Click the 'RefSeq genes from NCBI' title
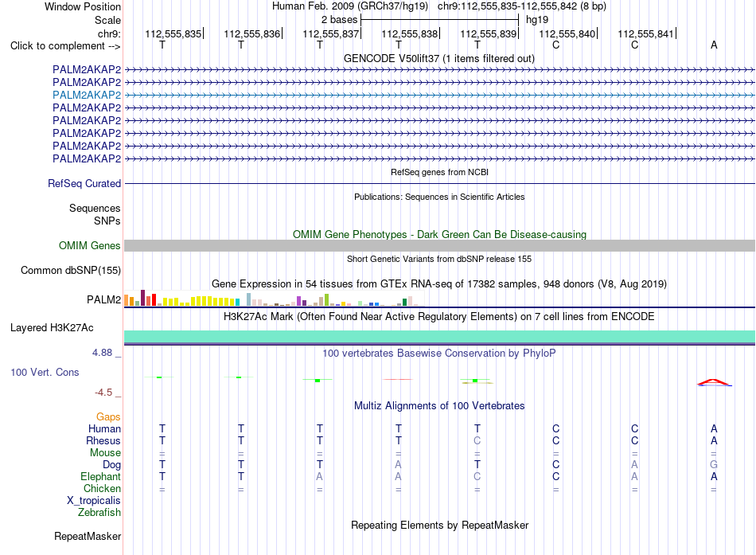The height and width of the screenshot is (555, 756). (440, 172)
